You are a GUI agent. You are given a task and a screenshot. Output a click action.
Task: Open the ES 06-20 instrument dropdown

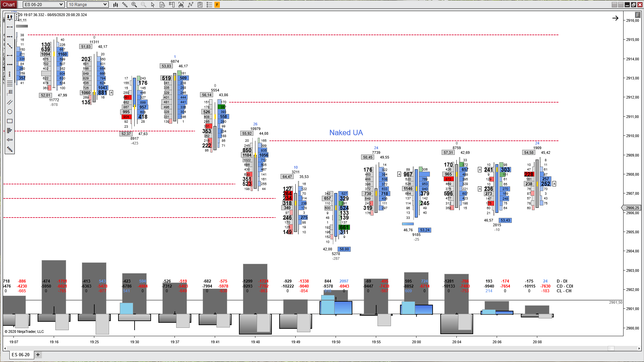[44, 5]
